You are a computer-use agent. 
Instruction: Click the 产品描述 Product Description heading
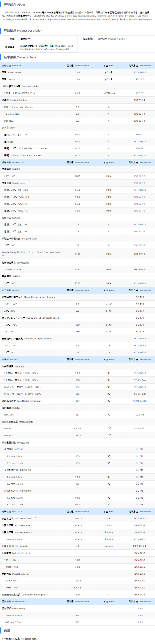tap(23, 31)
